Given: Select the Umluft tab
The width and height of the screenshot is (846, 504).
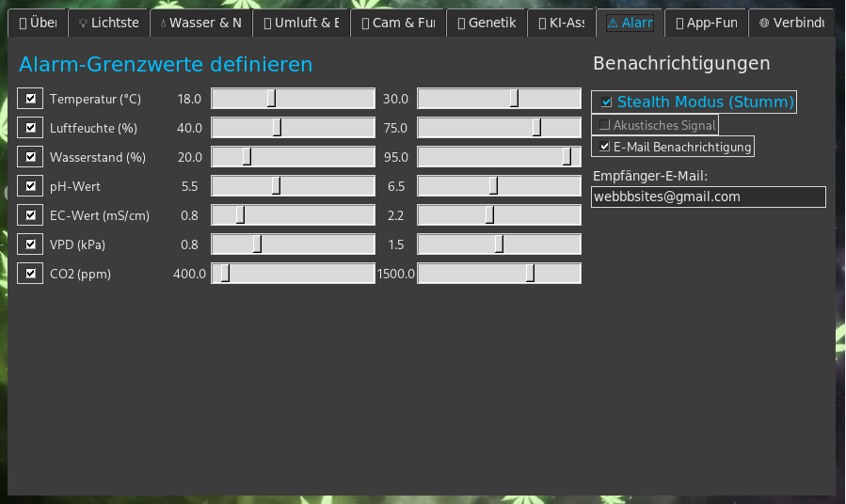Looking at the screenshot, I should point(301,23).
